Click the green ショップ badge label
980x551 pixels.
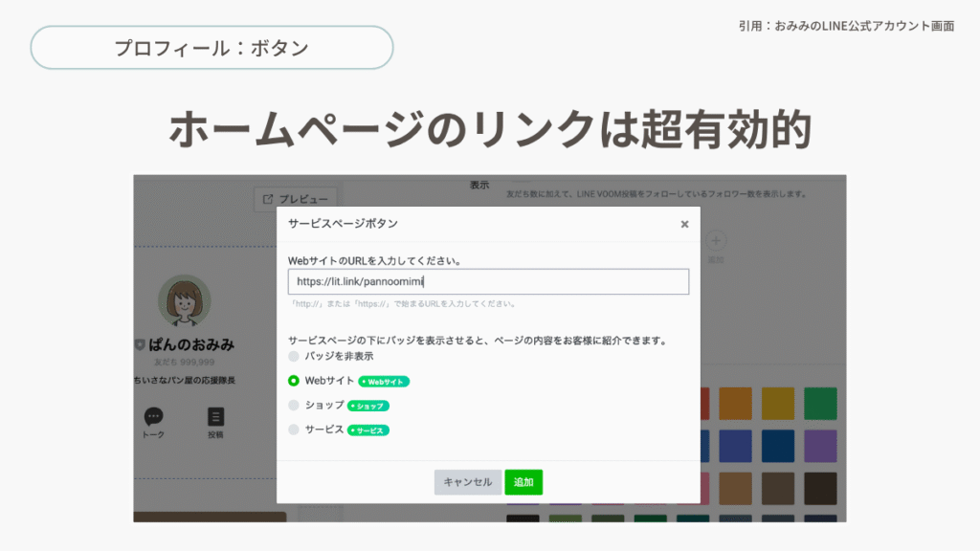(368, 406)
